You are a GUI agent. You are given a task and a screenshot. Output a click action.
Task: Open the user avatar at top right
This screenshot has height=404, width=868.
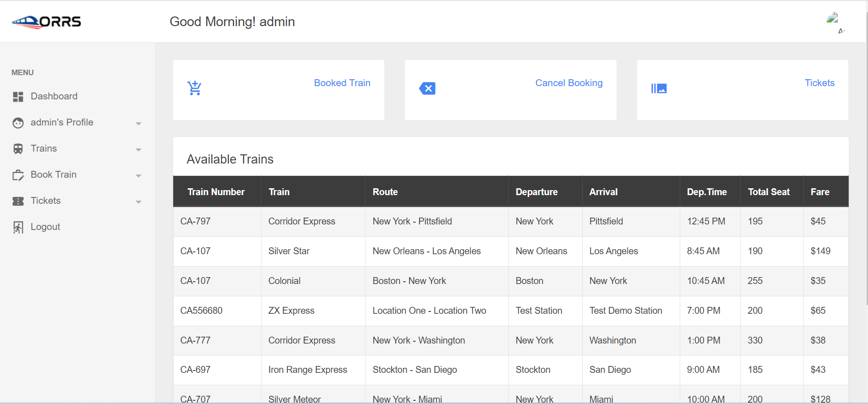(832, 18)
